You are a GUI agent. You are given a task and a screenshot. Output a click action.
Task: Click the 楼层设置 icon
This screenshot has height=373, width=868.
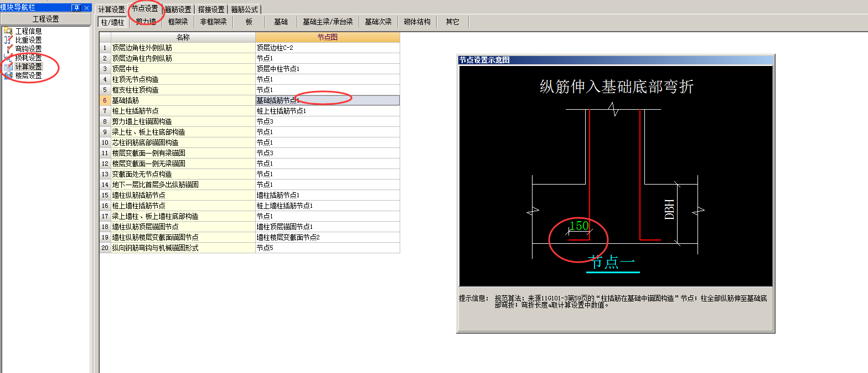[8, 75]
